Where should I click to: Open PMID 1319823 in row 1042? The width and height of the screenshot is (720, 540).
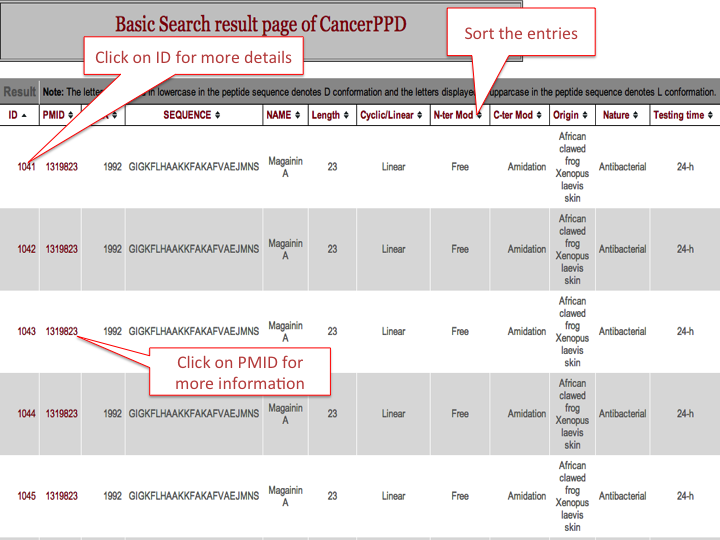coord(61,250)
